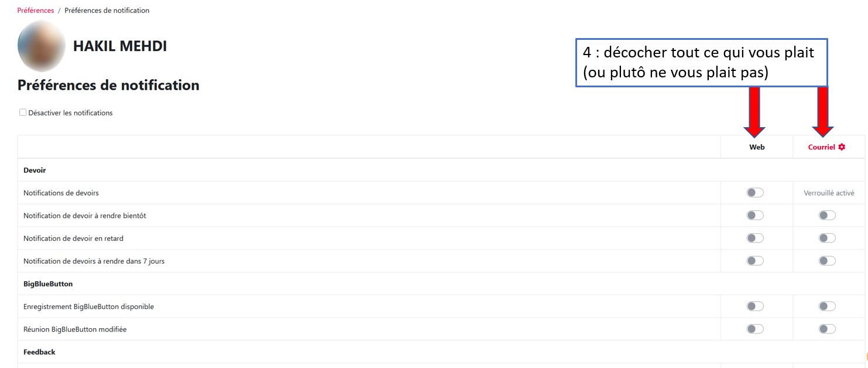This screenshot has width=868, height=368.
Task: Toggle Web for devoir à rendre bientôt
Action: point(755,216)
